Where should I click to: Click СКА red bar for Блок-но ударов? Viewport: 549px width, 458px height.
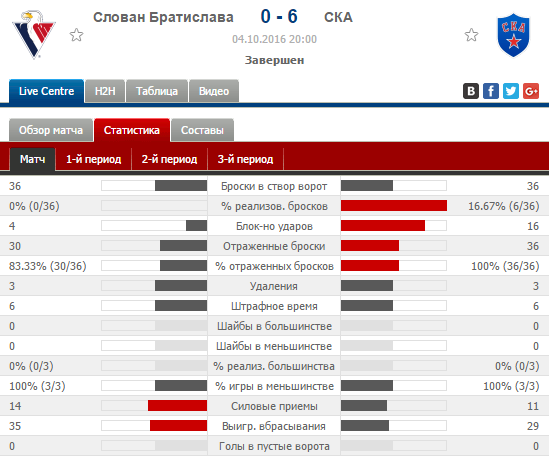383,225
